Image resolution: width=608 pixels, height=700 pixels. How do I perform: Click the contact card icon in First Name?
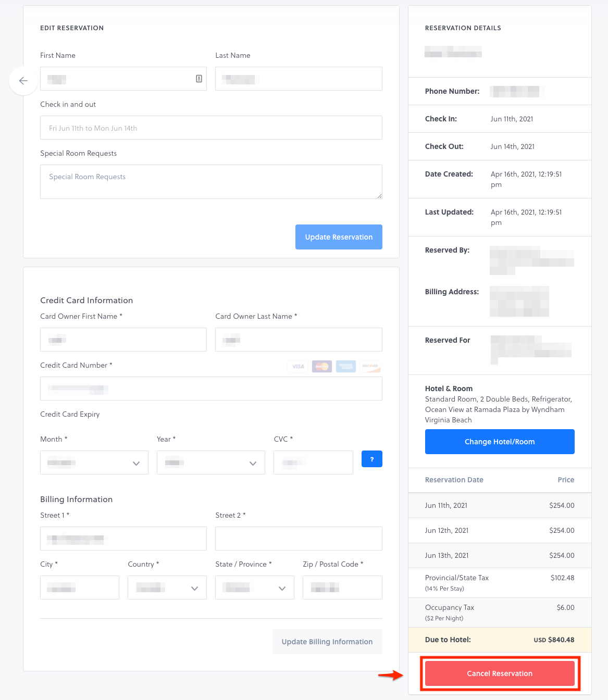(198, 79)
